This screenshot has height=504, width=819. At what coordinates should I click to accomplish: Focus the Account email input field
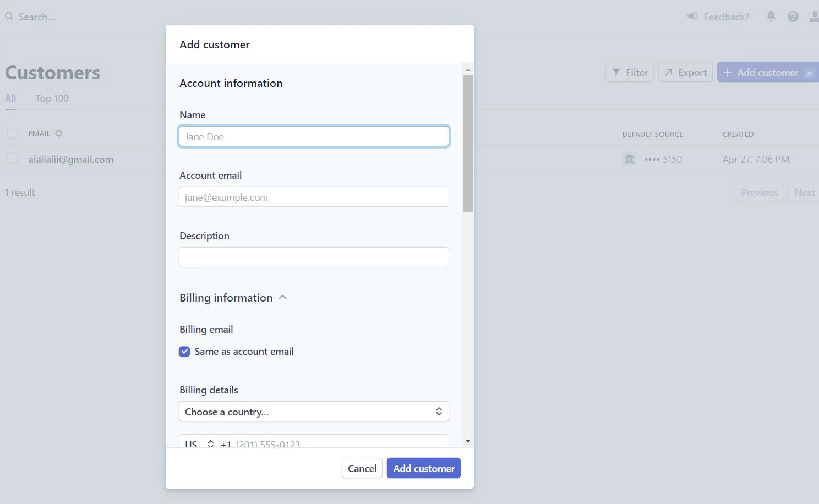(x=314, y=197)
